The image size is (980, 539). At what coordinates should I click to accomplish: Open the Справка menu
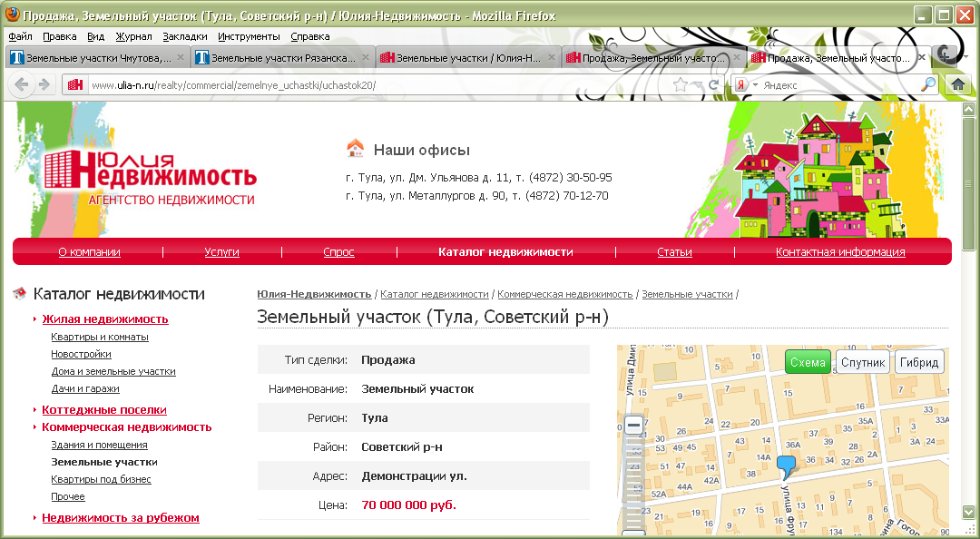coord(310,36)
